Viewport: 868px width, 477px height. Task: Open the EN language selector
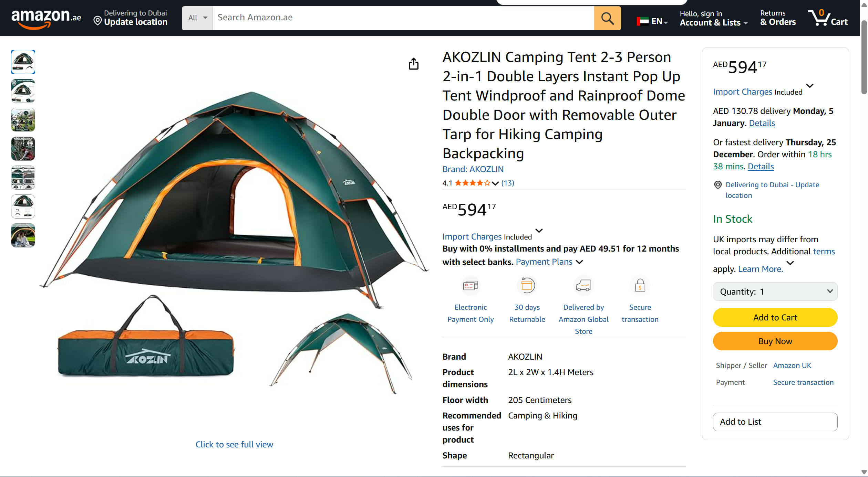click(652, 21)
